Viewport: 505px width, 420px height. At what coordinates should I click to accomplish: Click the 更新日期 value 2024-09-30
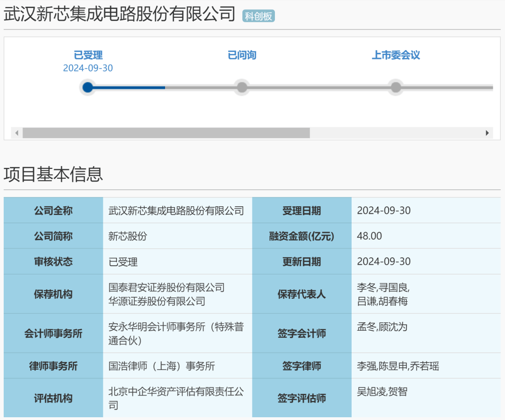tap(384, 261)
